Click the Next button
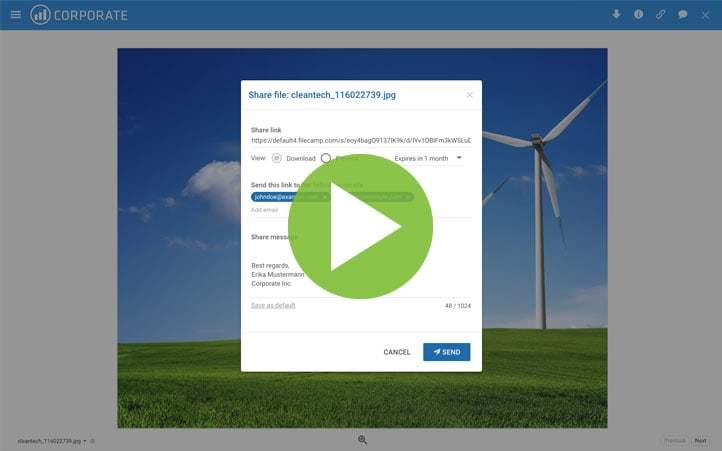 (700, 441)
